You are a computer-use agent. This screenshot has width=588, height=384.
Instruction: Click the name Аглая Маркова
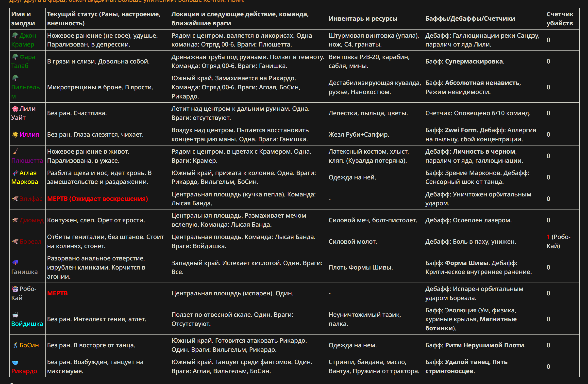[x=24, y=177]
